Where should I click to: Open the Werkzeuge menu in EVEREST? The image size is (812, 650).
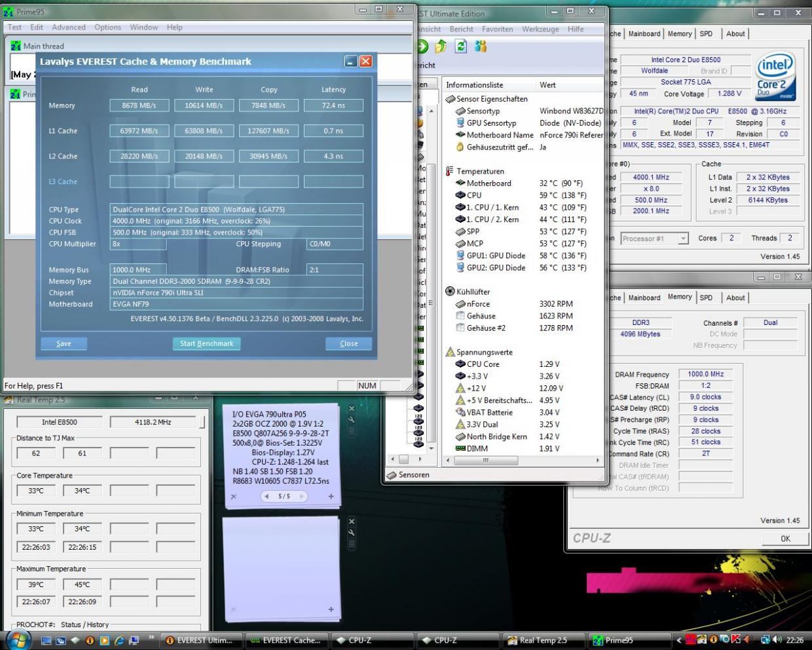pyautogui.click(x=540, y=29)
